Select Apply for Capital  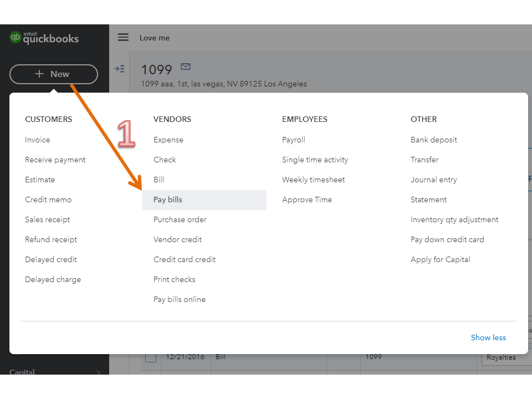tap(441, 259)
